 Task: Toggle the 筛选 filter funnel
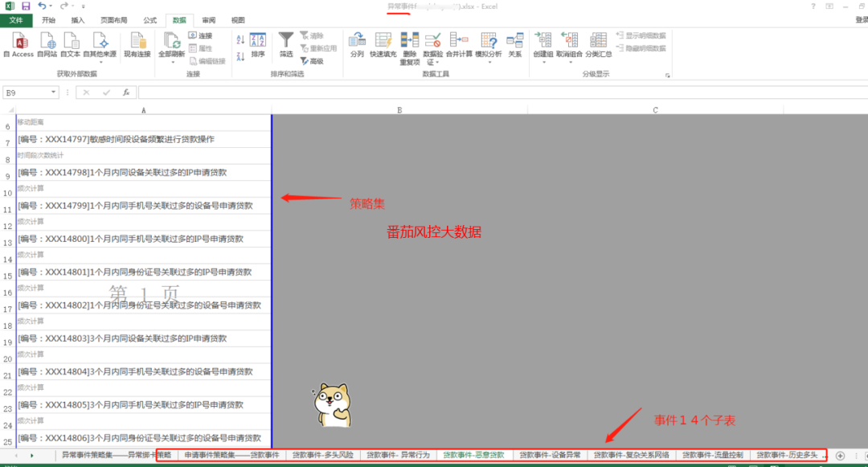tap(286, 45)
